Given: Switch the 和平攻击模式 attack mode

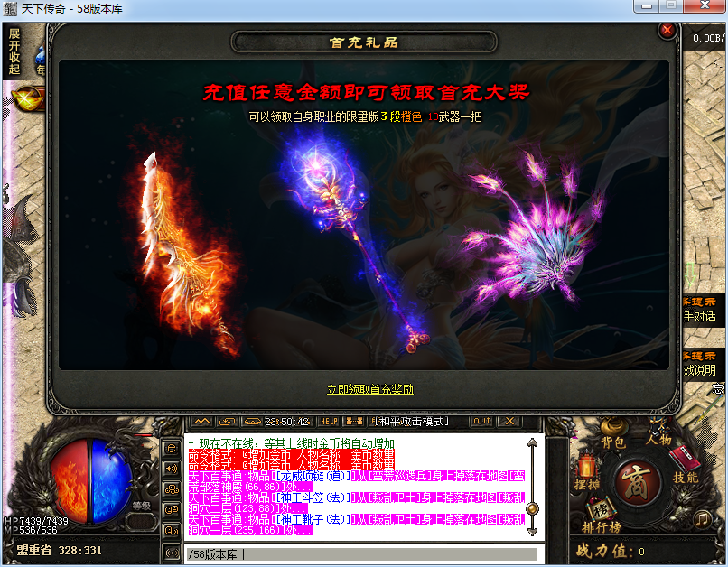Looking at the screenshot, I should [x=411, y=422].
